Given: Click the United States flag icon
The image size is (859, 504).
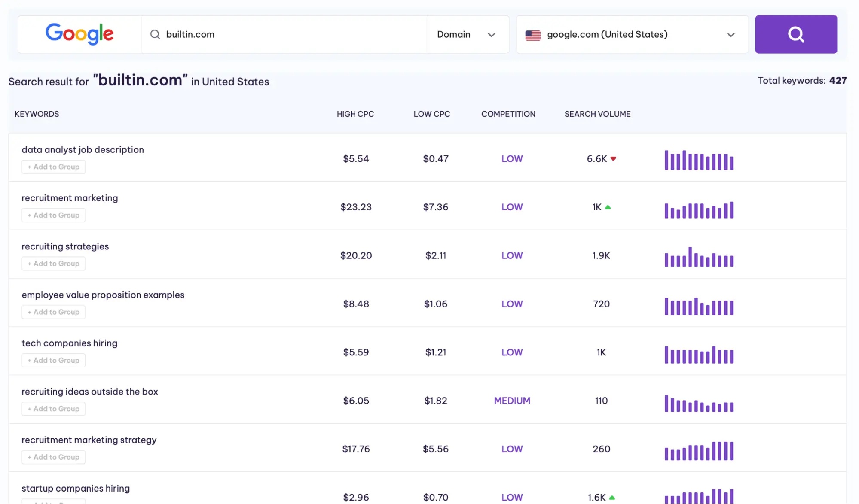Looking at the screenshot, I should click(x=533, y=35).
